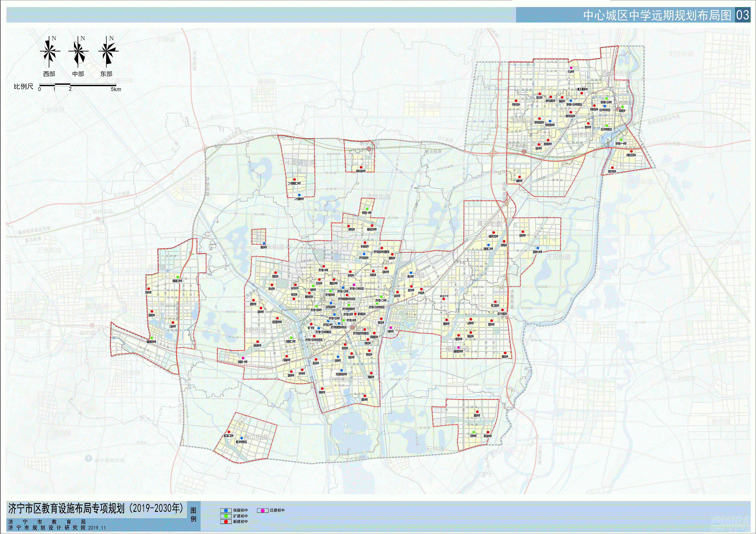Click the 西部 label under compass
This screenshot has width=756, height=534.
[49, 74]
